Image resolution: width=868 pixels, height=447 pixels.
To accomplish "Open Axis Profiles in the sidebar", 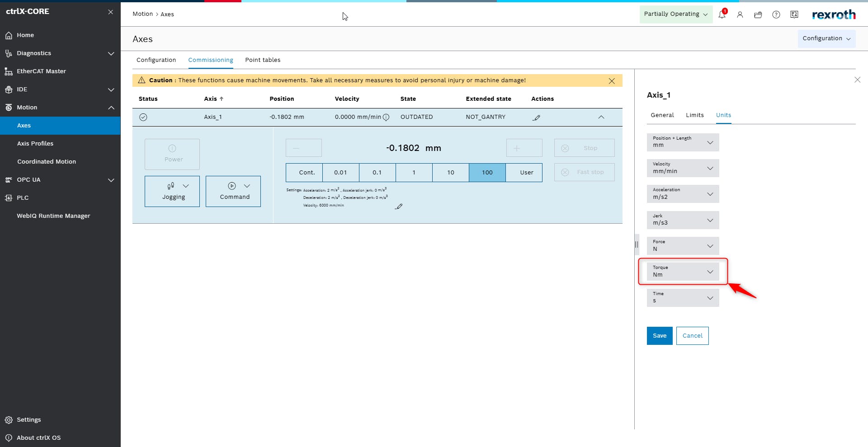I will [x=35, y=144].
